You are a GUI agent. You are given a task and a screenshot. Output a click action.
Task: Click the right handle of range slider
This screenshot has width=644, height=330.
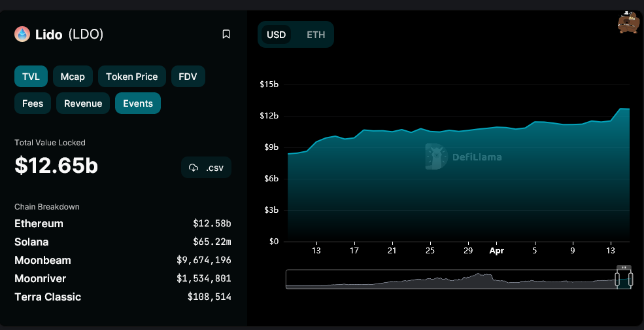point(632,280)
